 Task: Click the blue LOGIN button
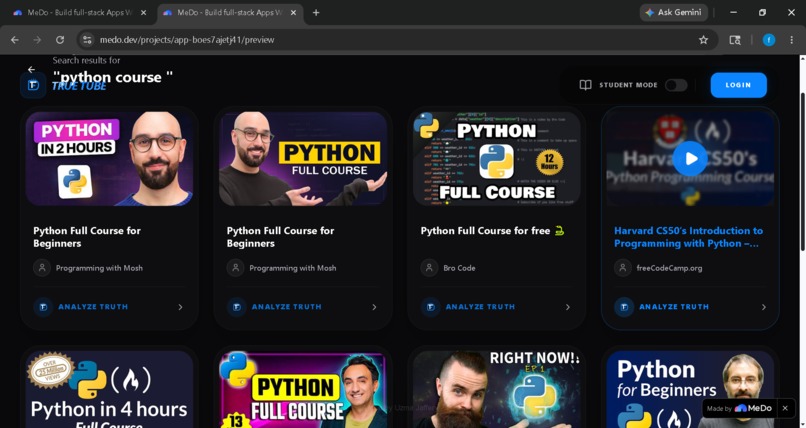(x=739, y=85)
